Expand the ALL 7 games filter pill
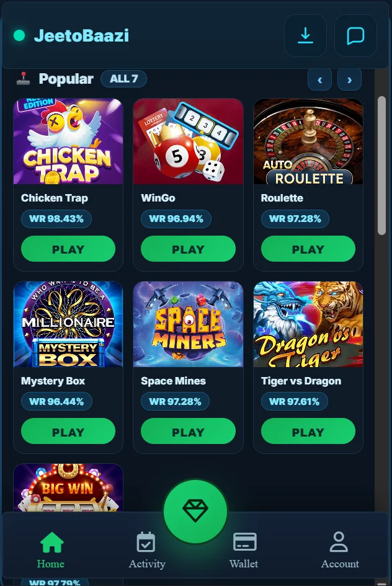Image resolution: width=392 pixels, height=586 pixels. pyautogui.click(x=123, y=79)
